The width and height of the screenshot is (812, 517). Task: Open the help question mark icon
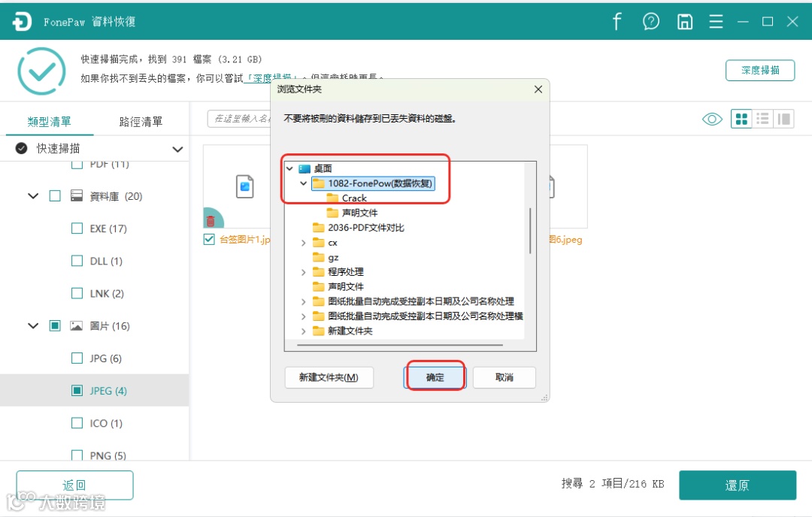point(650,21)
